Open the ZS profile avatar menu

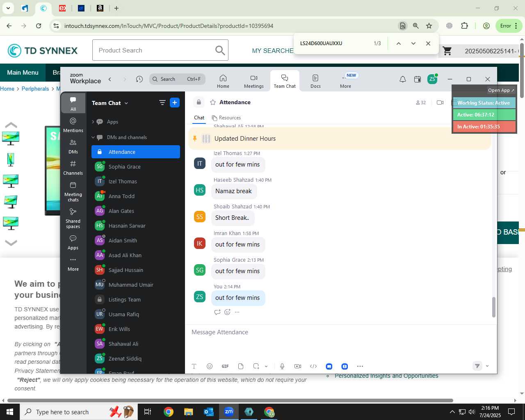(x=432, y=79)
